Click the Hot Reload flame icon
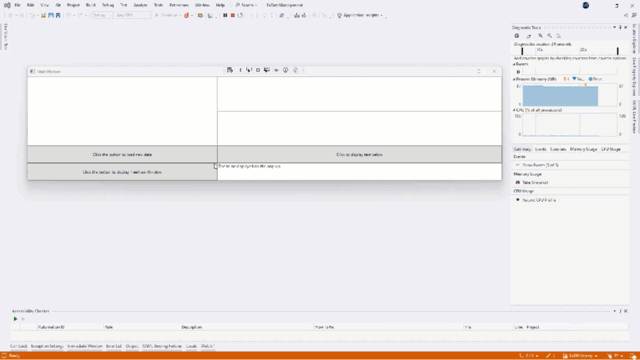This screenshot has height=360, width=640. click(187, 15)
